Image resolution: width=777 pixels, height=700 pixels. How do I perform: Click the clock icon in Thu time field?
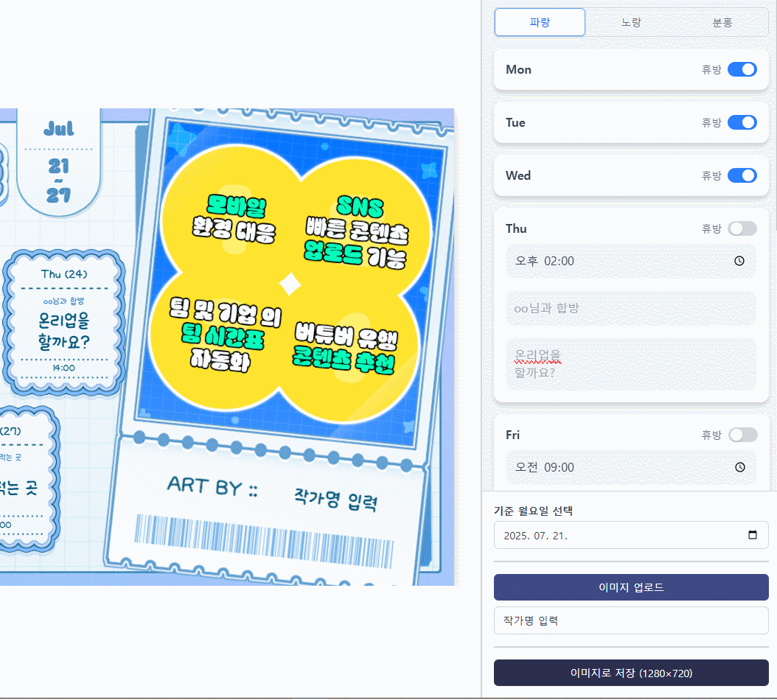tap(739, 261)
